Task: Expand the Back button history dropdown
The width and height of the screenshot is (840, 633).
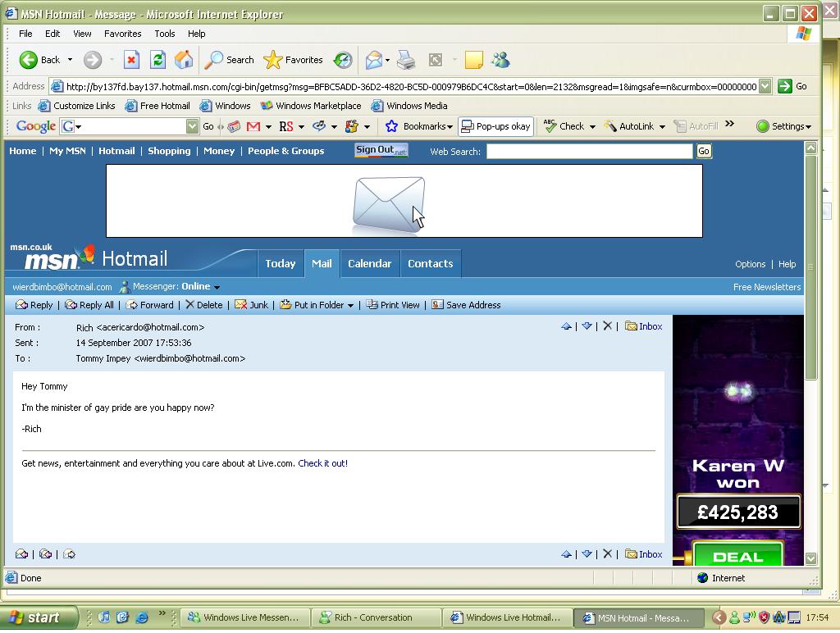Action: [x=71, y=60]
